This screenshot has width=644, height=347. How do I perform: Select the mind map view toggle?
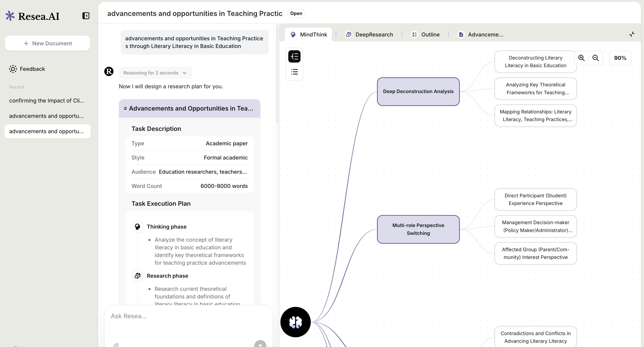[x=294, y=57]
